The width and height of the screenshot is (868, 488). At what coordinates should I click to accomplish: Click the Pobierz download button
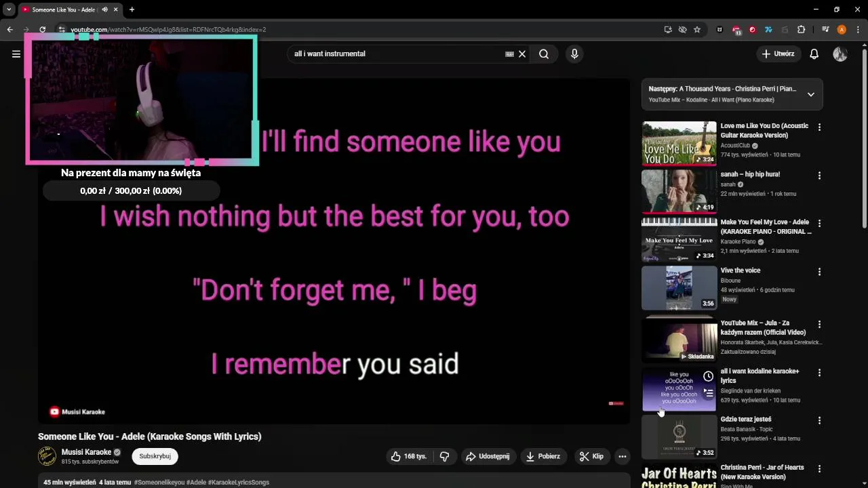(x=543, y=457)
